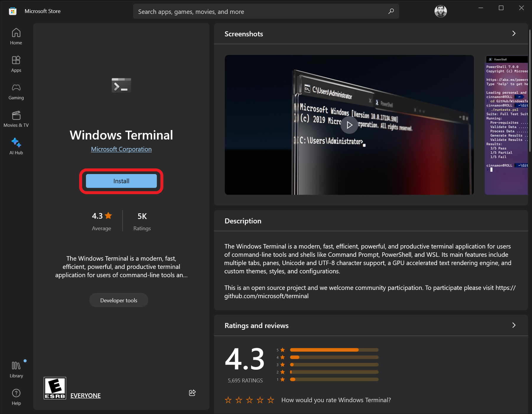The width and height of the screenshot is (532, 414).
Task: Give Windows Terminal a five-star rating
Action: (270, 400)
